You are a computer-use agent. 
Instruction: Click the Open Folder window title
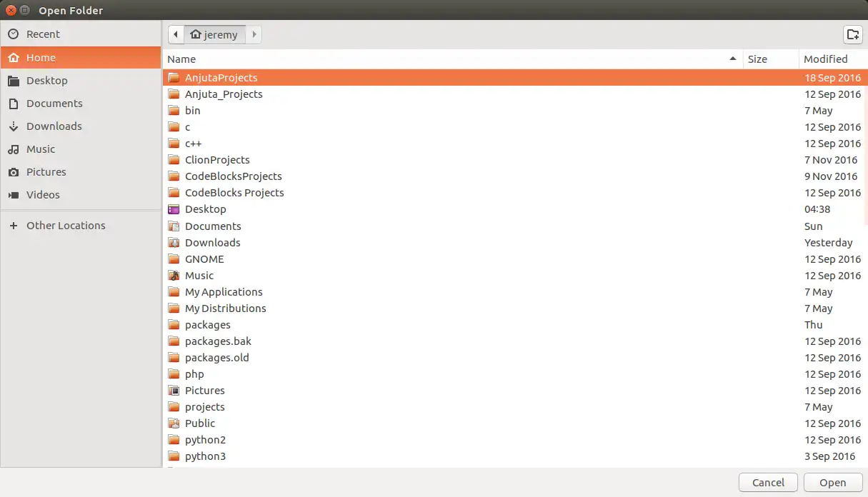coord(71,11)
